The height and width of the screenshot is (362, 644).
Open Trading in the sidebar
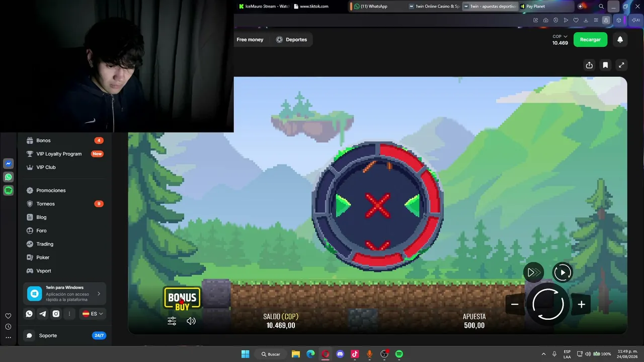[64, 244]
